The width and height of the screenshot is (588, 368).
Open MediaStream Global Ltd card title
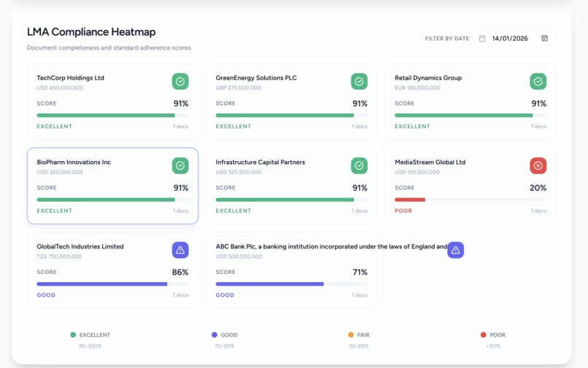[430, 163]
